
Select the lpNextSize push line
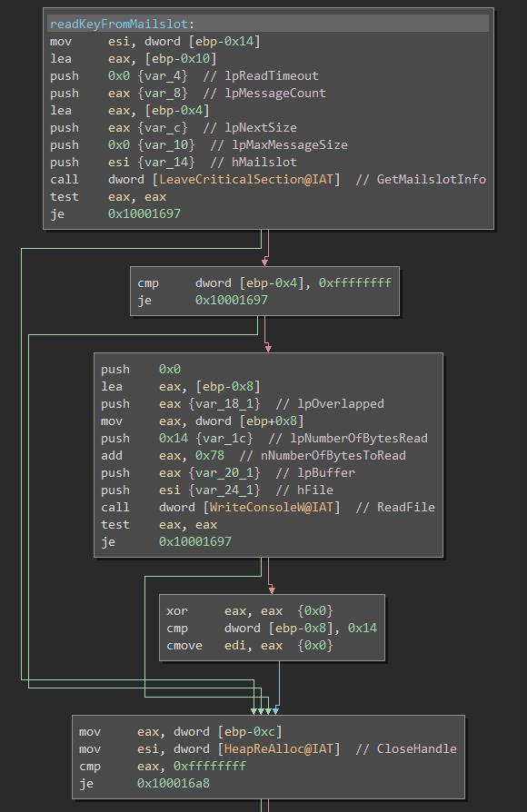173,127
